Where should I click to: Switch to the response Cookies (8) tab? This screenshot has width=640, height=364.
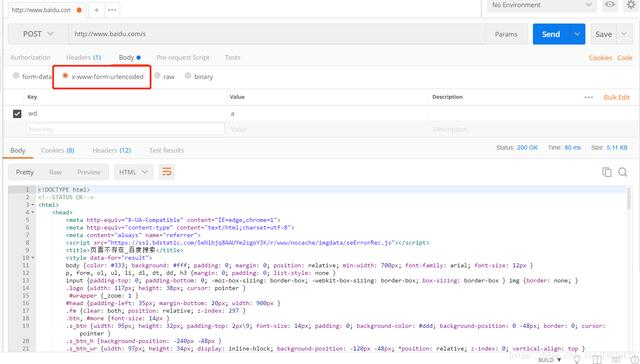[58, 150]
